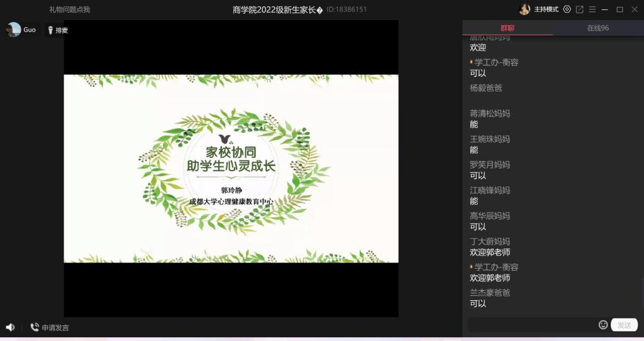Screen dimensions: 644x341
Task: Select chat sender 蒋清松妈妈
Action: click(490, 113)
